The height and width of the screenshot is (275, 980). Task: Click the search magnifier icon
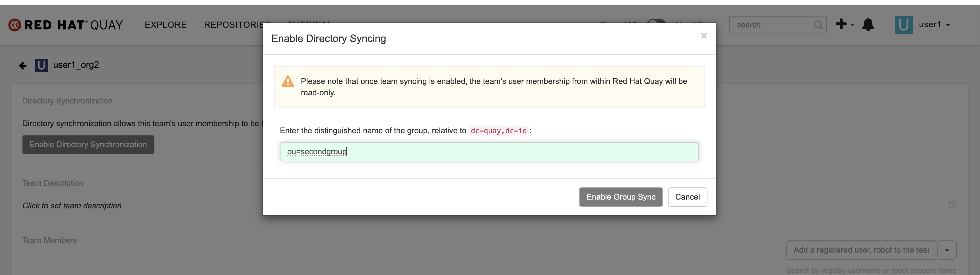(x=818, y=25)
